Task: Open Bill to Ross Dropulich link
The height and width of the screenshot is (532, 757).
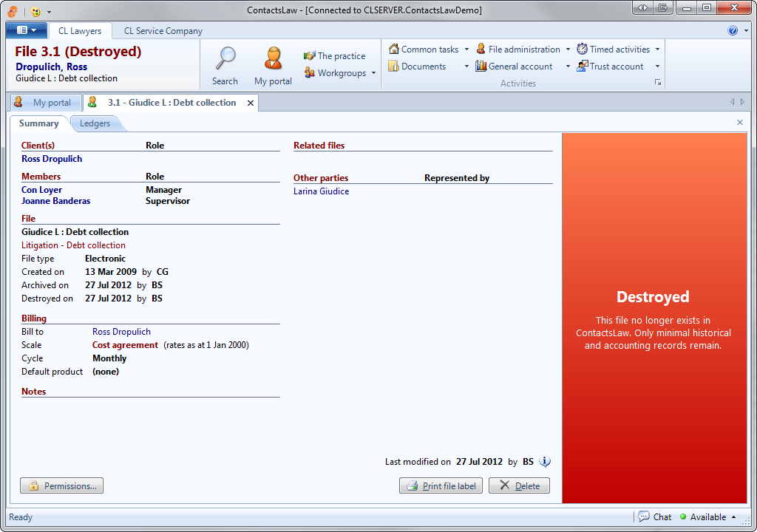Action: [x=121, y=332]
